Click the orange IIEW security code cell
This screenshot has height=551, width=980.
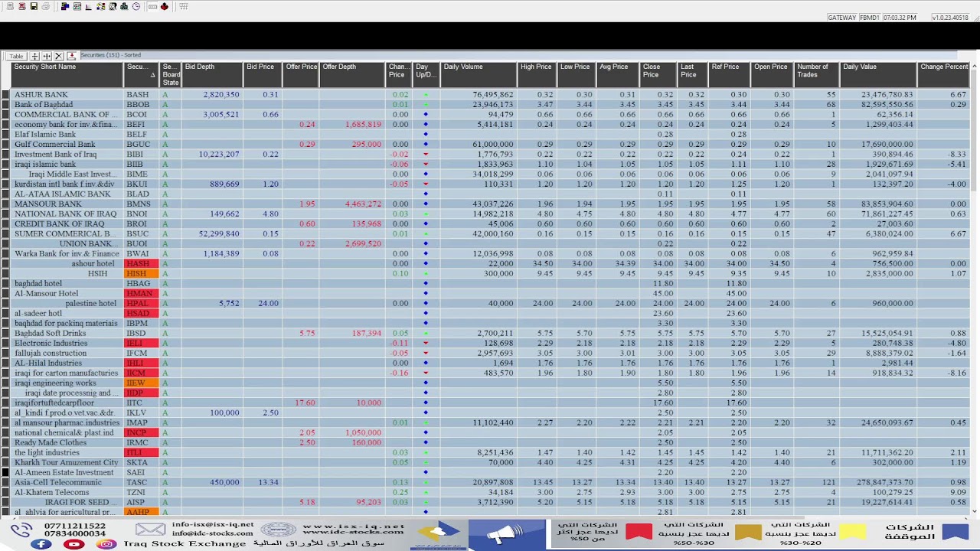click(x=142, y=383)
